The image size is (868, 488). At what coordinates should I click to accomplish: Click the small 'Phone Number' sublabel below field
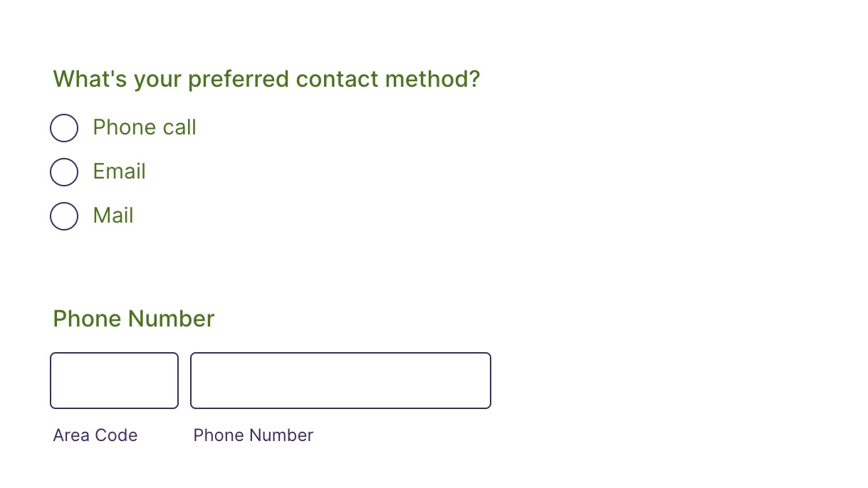[x=253, y=435]
